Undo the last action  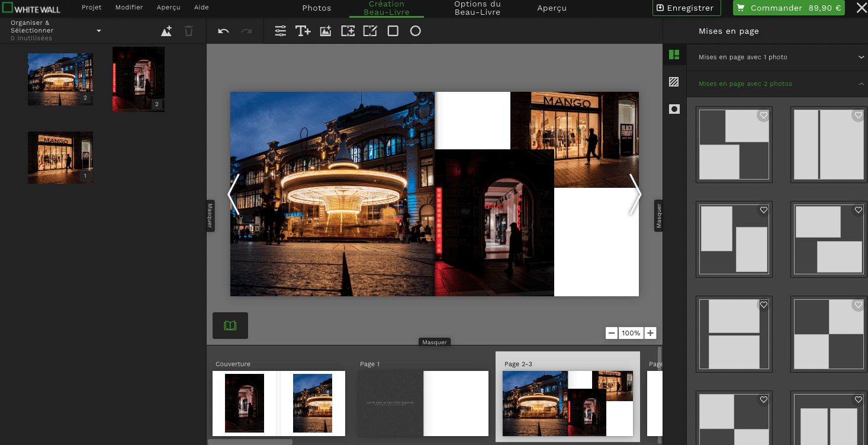[x=223, y=31]
